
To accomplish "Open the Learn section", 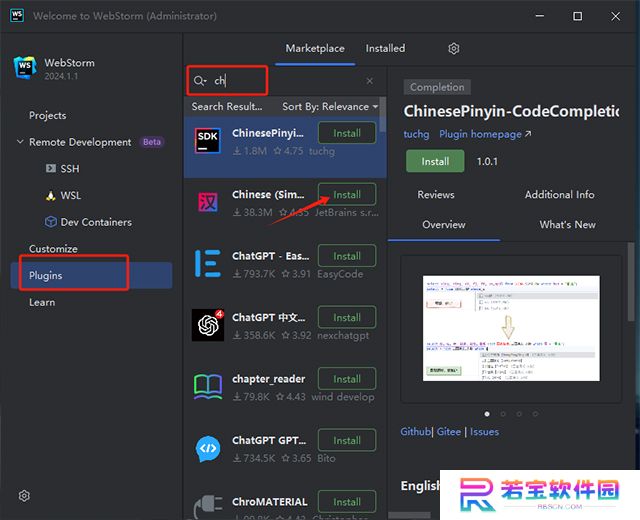I will click(x=42, y=302).
